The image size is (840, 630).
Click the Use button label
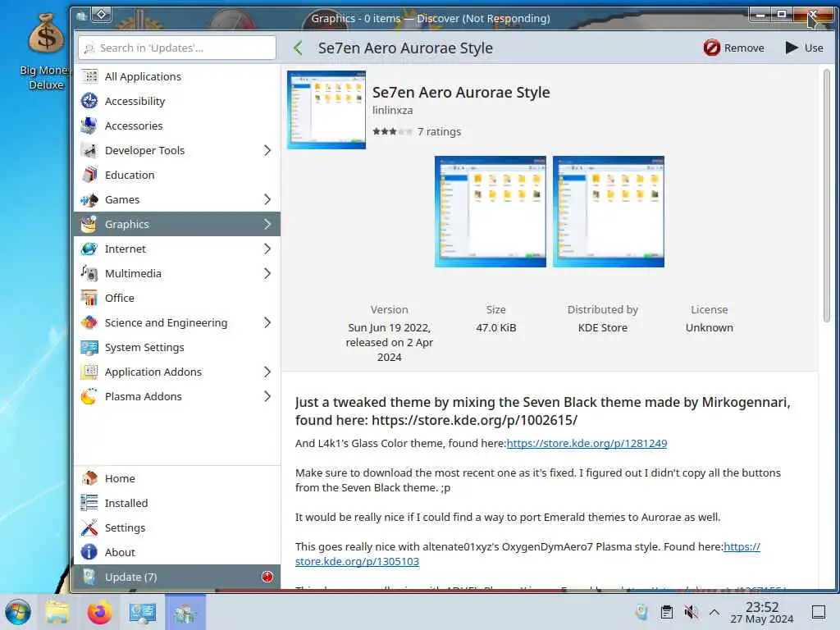pyautogui.click(x=814, y=48)
